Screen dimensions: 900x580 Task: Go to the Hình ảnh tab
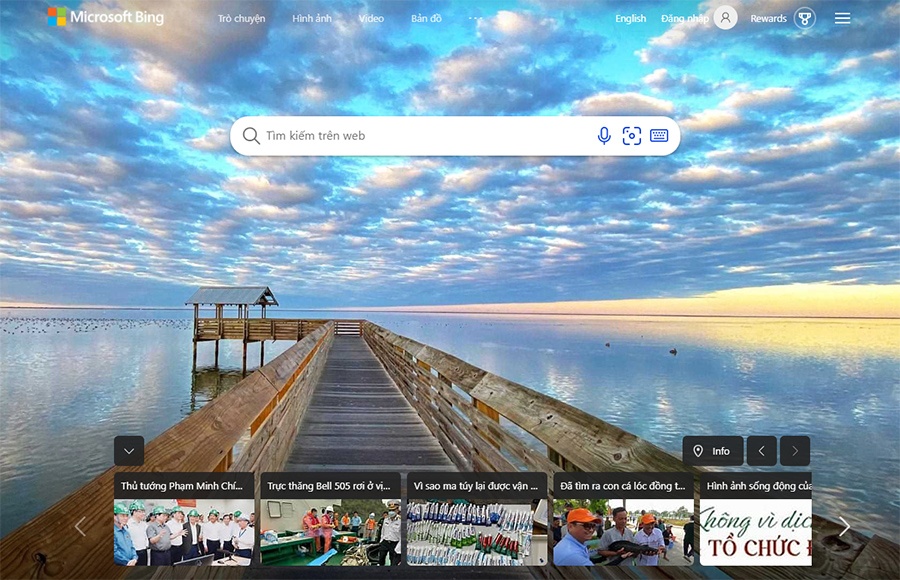point(312,18)
